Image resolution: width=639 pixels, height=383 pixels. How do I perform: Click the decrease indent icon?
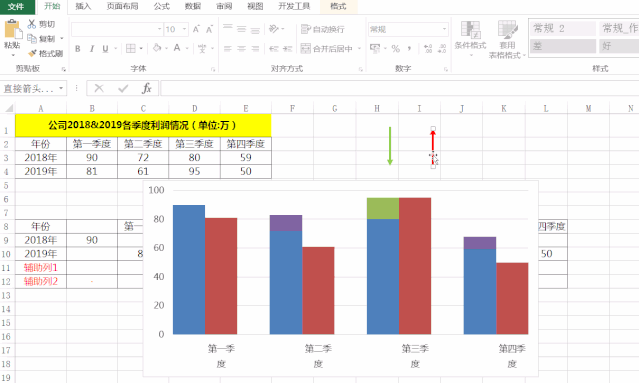point(273,49)
